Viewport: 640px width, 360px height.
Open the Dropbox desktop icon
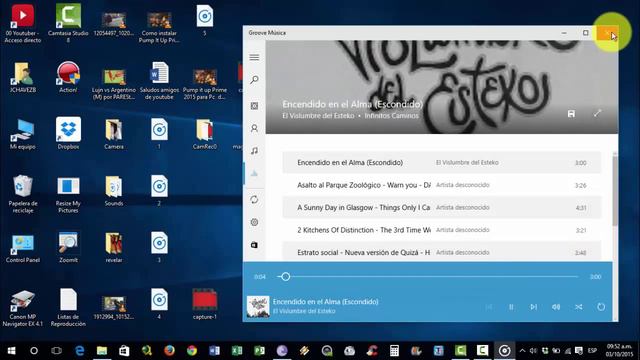(68, 133)
